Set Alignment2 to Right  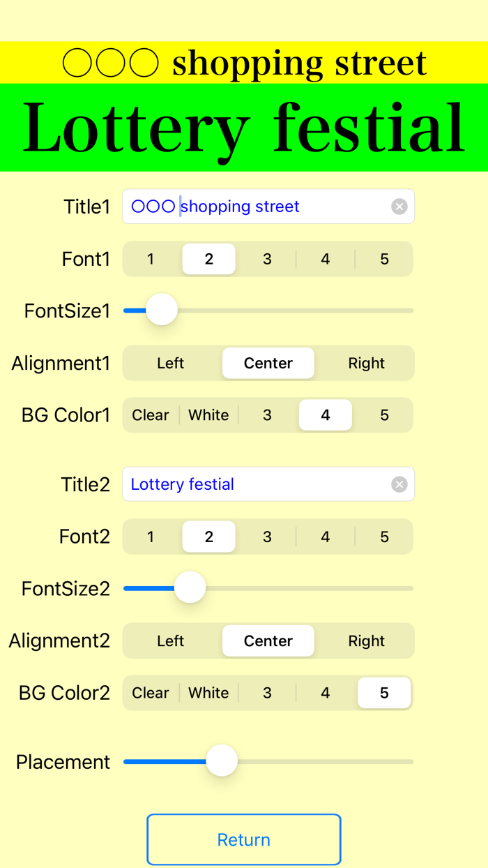click(367, 641)
